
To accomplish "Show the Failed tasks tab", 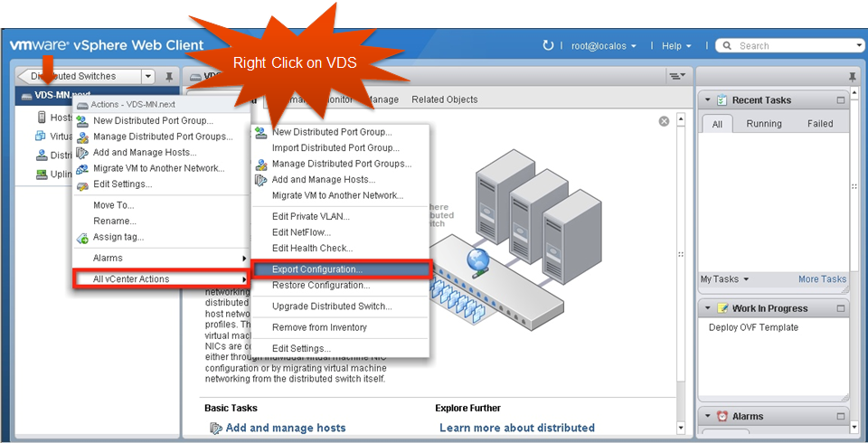I will click(x=820, y=124).
